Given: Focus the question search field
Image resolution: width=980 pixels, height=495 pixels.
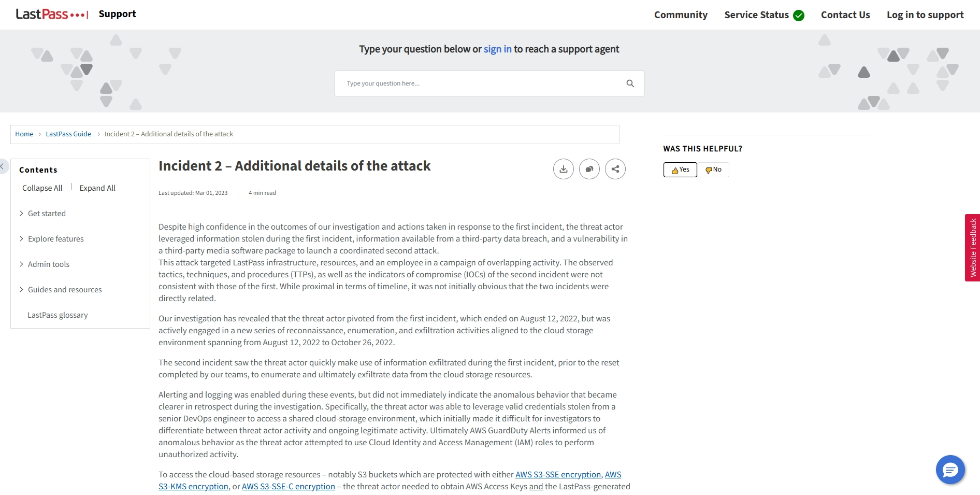Looking at the screenshot, I should tap(489, 83).
